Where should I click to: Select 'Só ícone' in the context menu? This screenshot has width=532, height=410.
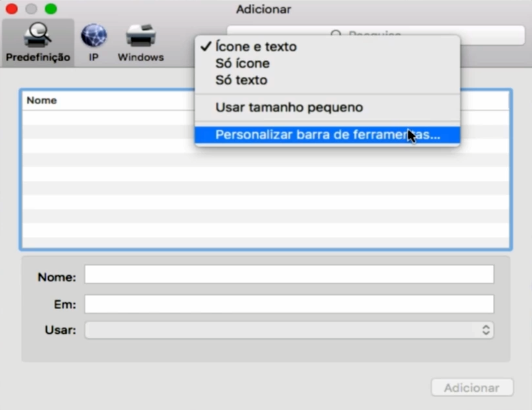242,64
